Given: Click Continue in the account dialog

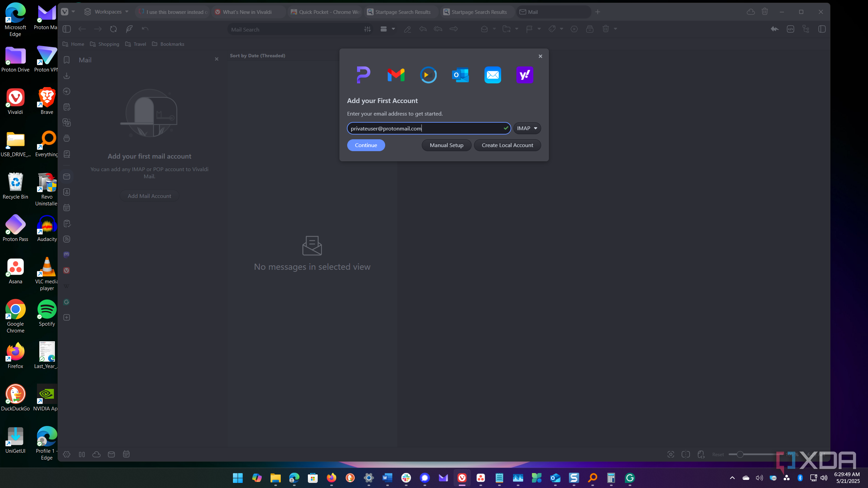Looking at the screenshot, I should [x=366, y=145].
